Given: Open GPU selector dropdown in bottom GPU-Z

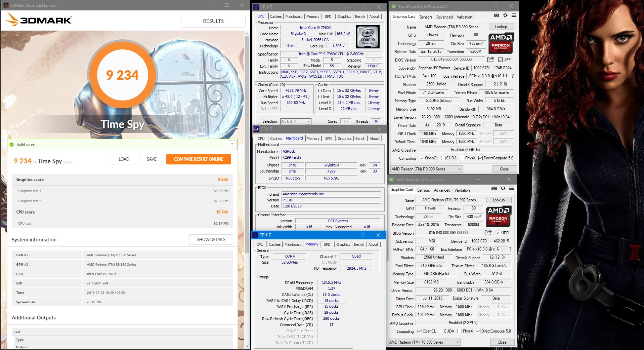Looking at the screenshot, I should coord(424,342).
